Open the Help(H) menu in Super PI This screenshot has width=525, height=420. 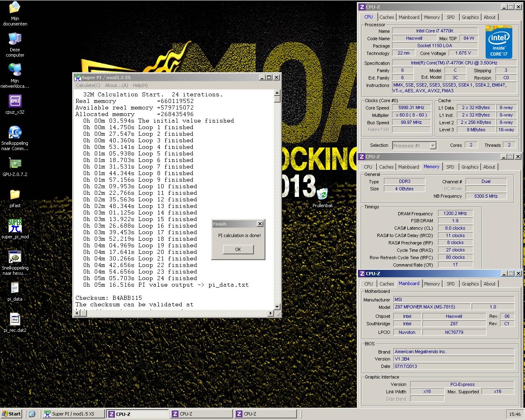coord(140,85)
